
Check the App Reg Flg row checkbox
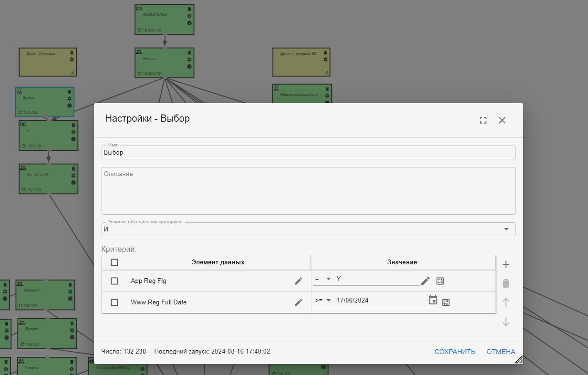point(114,281)
